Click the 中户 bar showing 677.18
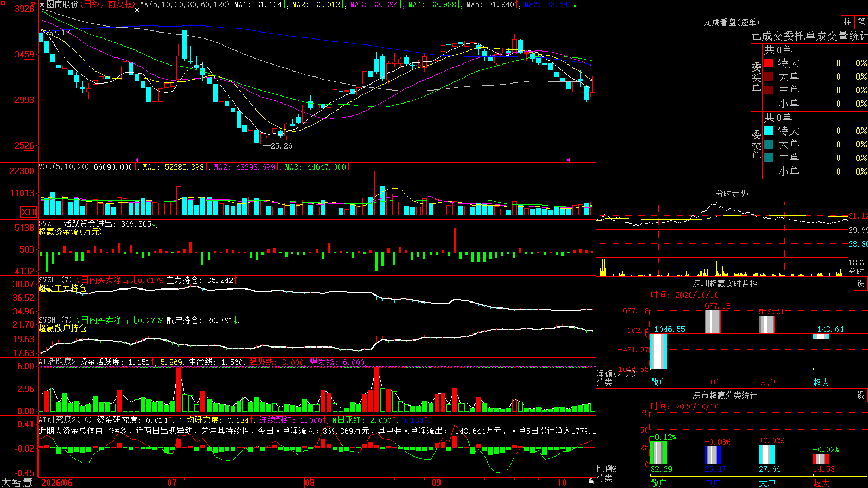Image resolution: width=868 pixels, height=488 pixels. click(713, 322)
